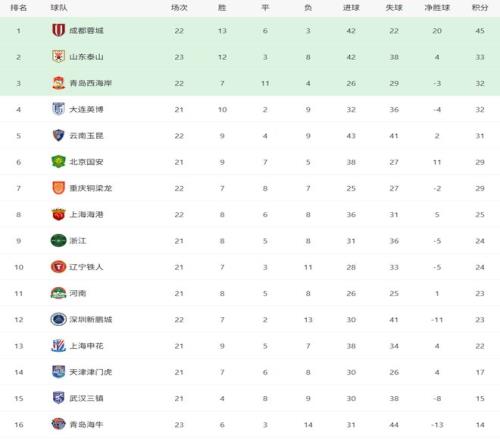Open the 河南 team name link
The width and height of the screenshot is (500, 440).
click(78, 293)
